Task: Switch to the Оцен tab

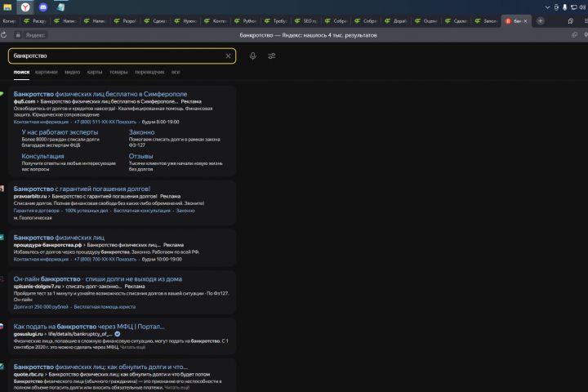Action: tap(426, 21)
